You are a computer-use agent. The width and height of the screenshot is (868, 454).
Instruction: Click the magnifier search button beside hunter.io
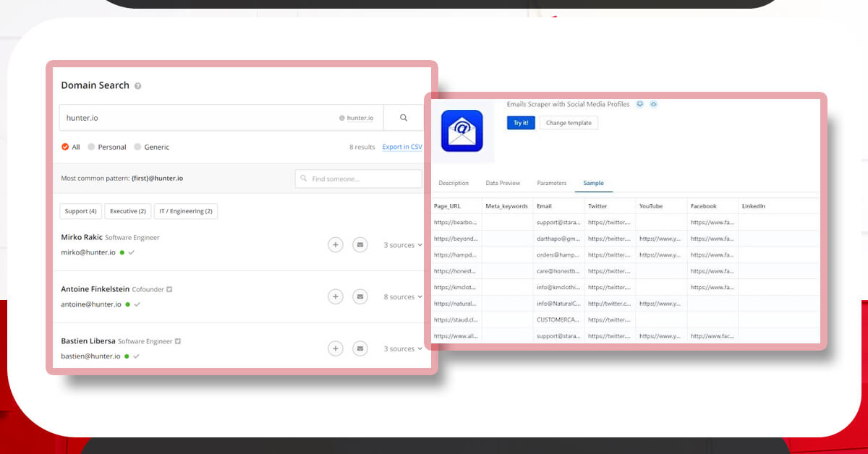tap(403, 118)
